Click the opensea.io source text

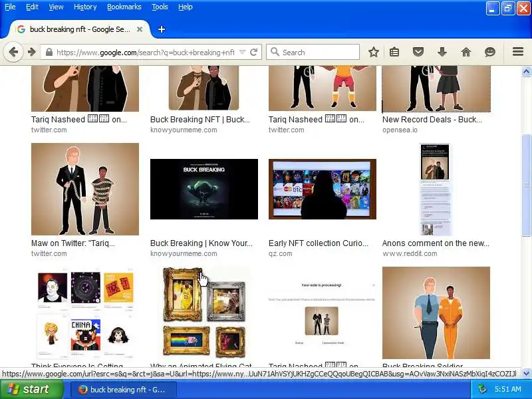pyautogui.click(x=400, y=130)
